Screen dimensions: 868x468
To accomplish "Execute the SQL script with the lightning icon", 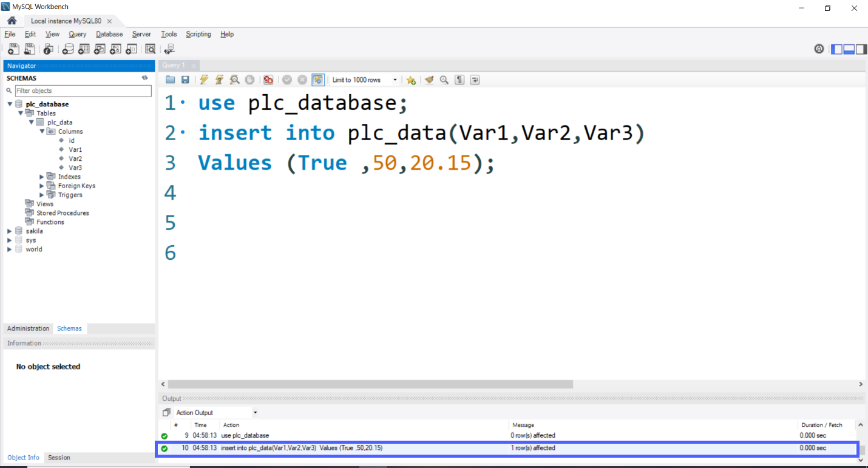I will [204, 80].
